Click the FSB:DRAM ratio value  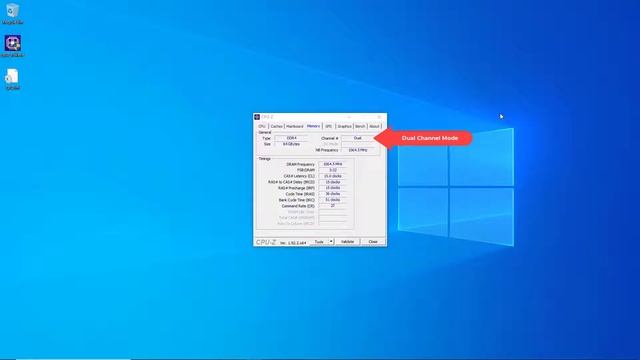coord(333,170)
